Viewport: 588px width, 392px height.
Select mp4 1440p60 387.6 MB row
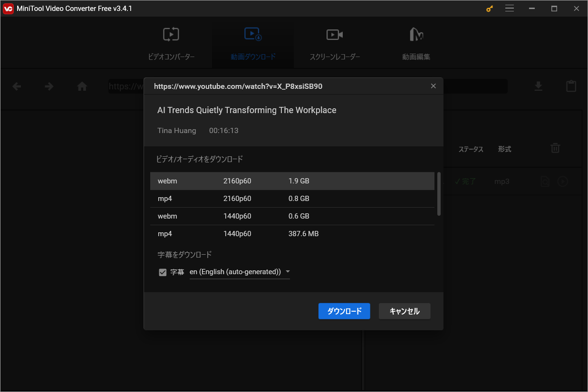coord(292,234)
